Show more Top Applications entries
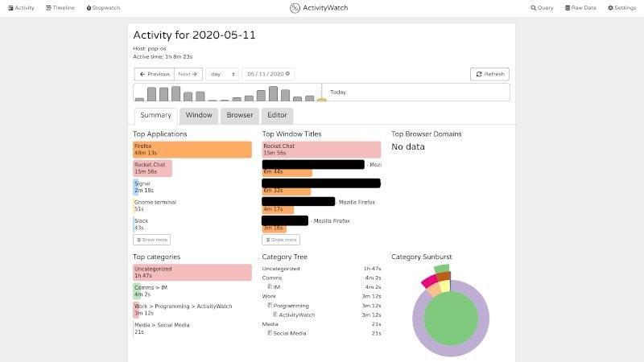 tap(151, 240)
